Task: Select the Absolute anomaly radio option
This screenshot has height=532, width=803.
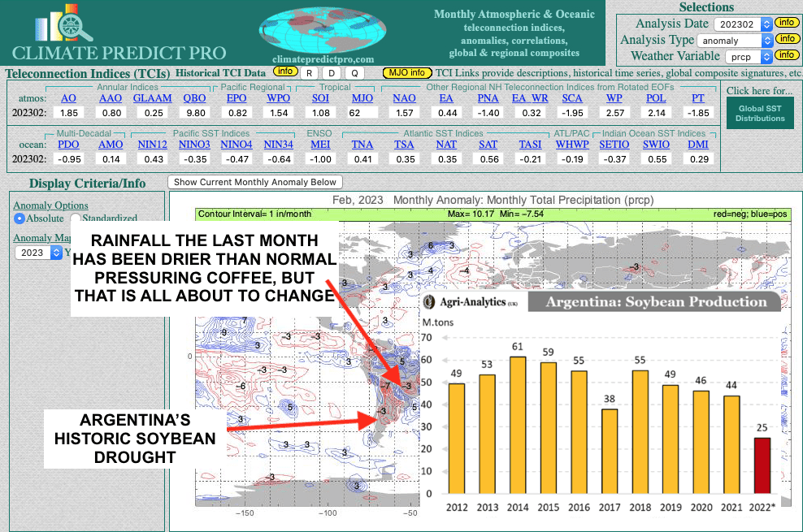Action: click(20, 218)
